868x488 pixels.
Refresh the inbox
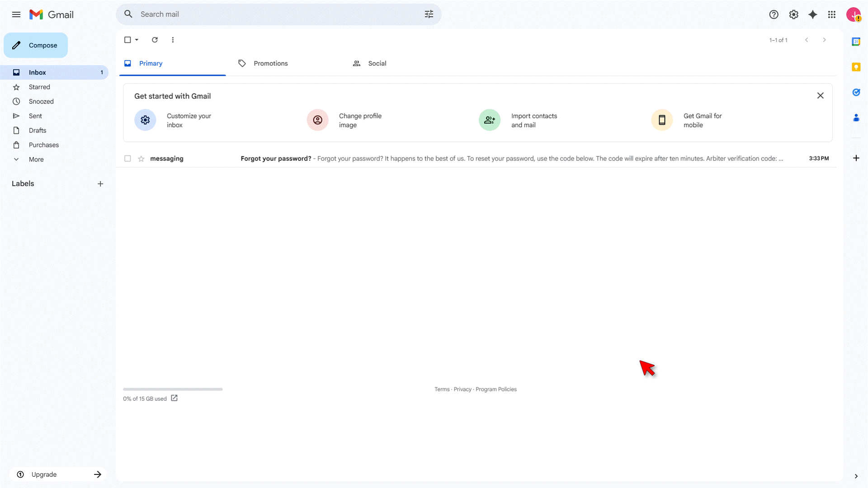[155, 40]
